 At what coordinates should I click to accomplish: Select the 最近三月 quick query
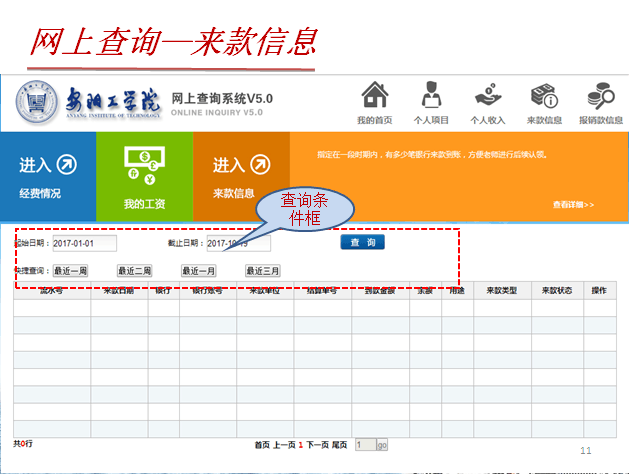(262, 271)
